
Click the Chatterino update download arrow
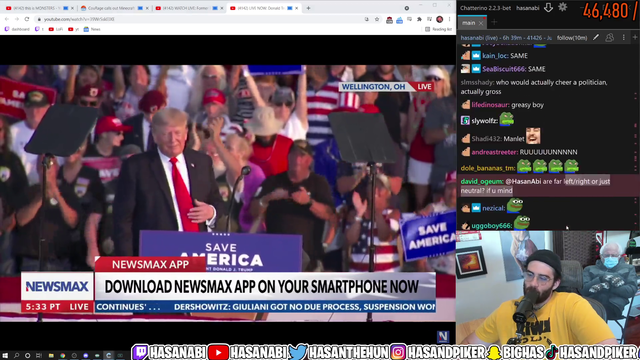[548, 7]
